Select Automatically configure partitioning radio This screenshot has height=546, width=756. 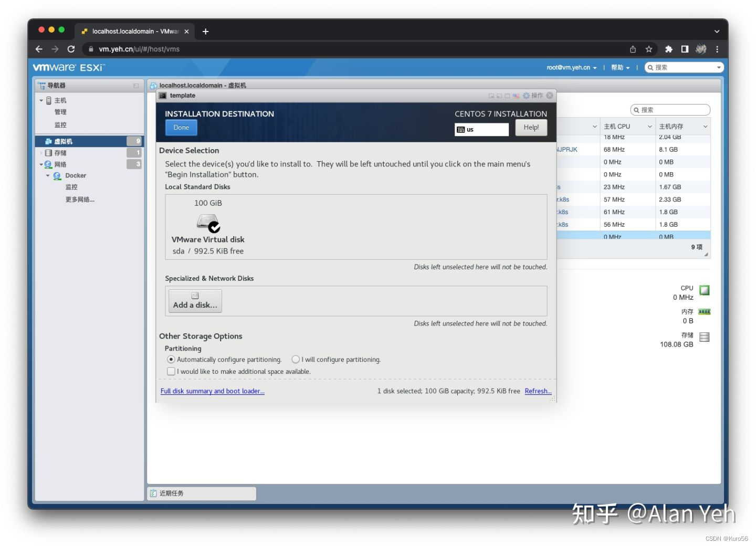coord(171,360)
